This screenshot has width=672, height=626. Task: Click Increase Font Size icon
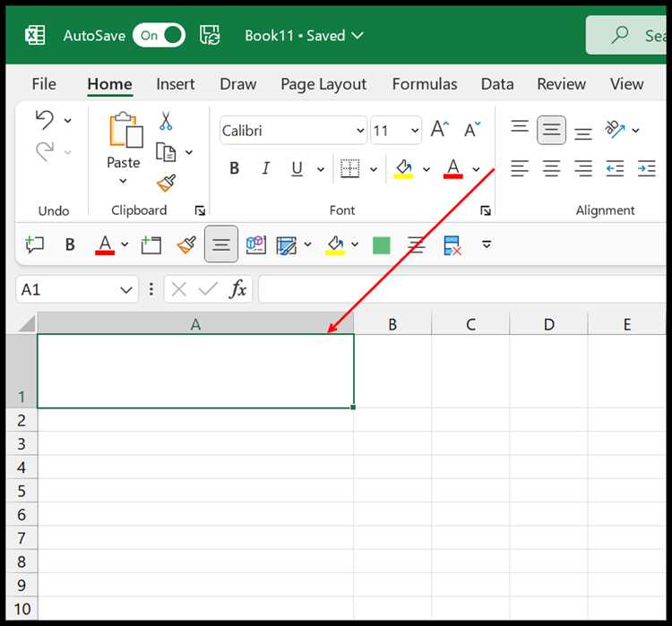coord(440,129)
